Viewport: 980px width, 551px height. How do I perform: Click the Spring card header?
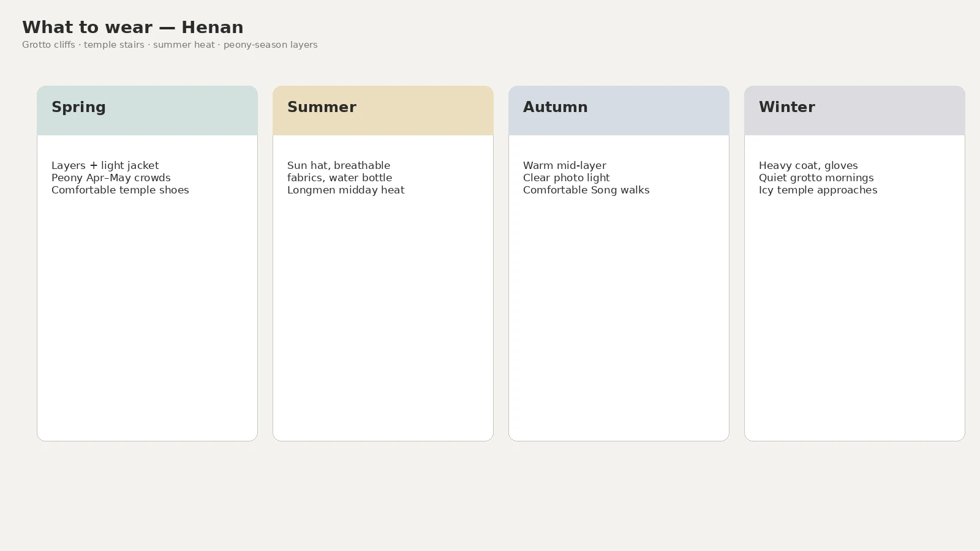pos(147,110)
